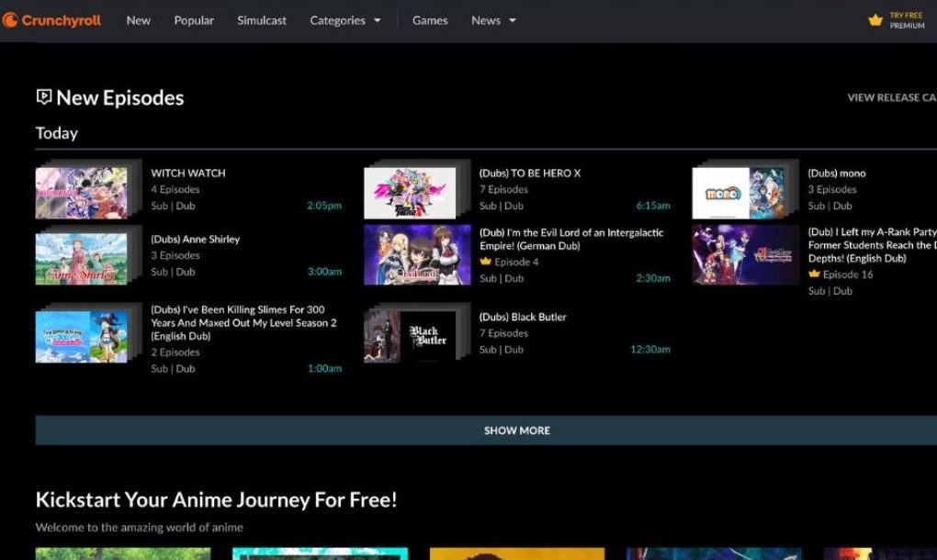
Task: Open the (Dubs) Black Butler title
Action: point(523,317)
